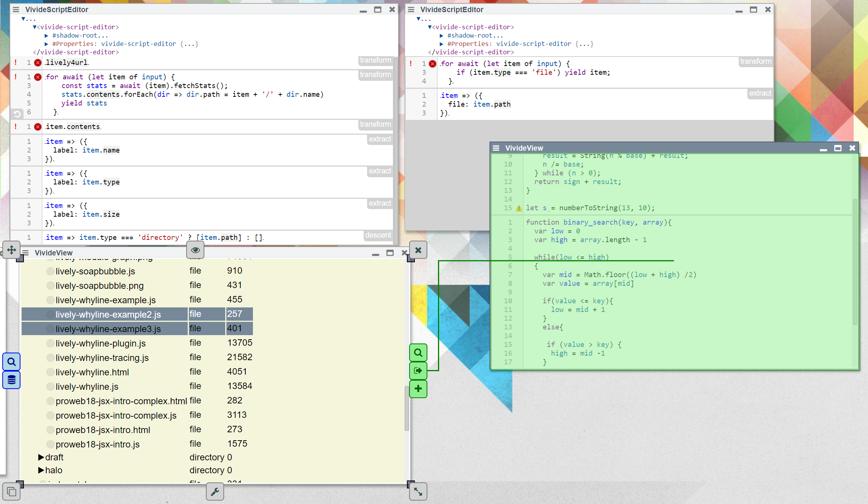This screenshot has height=504, width=868.
Task: Open hamburger menu of left VivideScriptEditor
Action: pos(16,9)
